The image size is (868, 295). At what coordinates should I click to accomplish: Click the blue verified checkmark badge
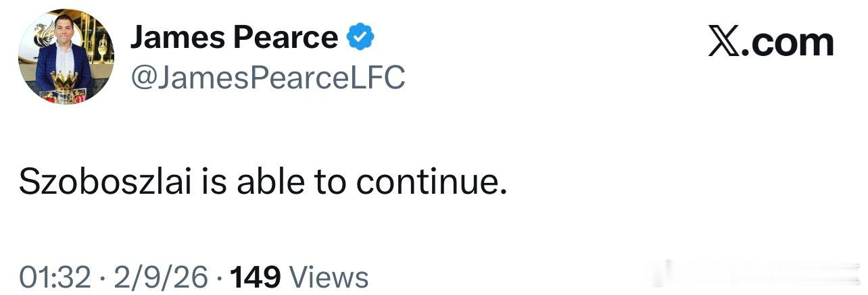pyautogui.click(x=360, y=38)
